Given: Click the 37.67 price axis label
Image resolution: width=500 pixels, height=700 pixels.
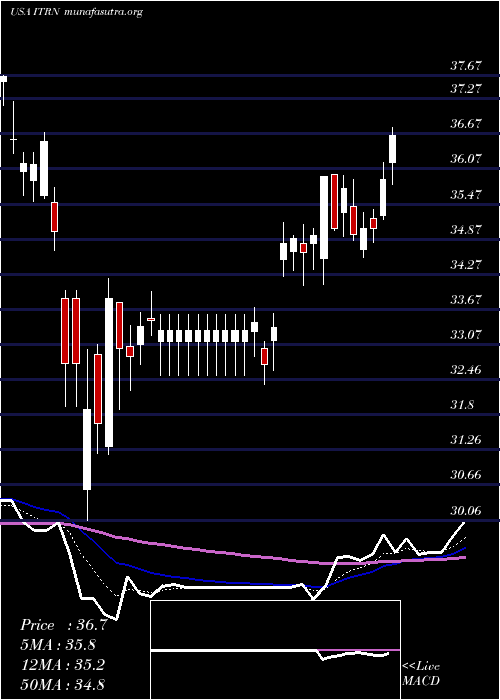Looking at the screenshot, I should 466,66.
